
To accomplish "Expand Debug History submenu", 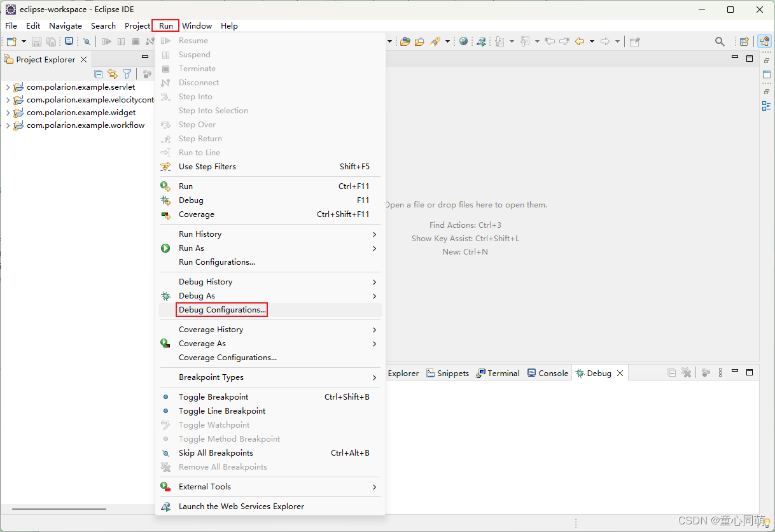I will point(270,282).
